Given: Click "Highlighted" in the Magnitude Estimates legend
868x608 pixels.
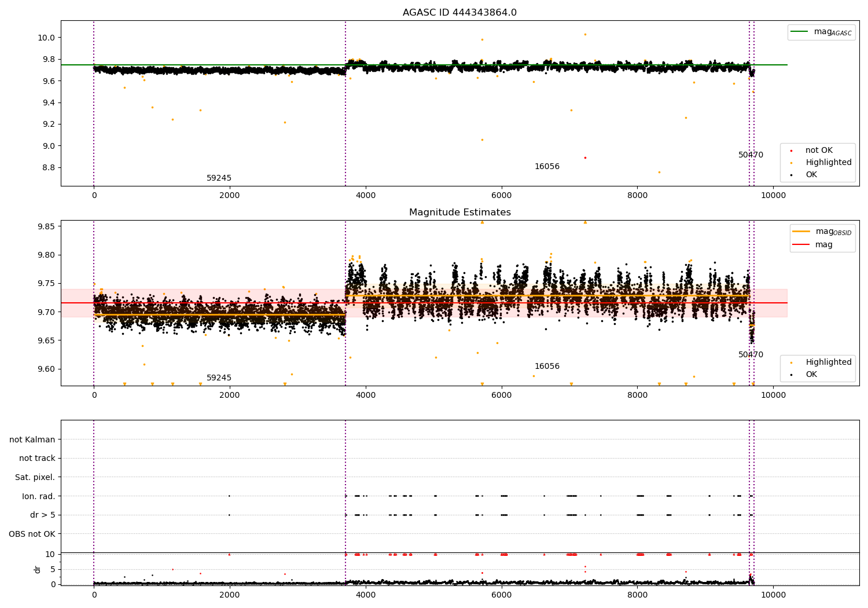Looking at the screenshot, I should coord(829,362).
